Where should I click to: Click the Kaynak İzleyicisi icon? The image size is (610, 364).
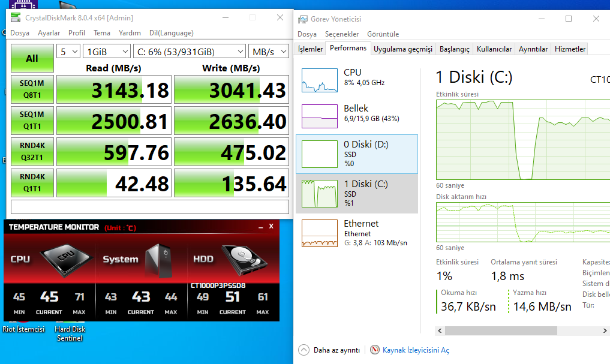tap(375, 350)
